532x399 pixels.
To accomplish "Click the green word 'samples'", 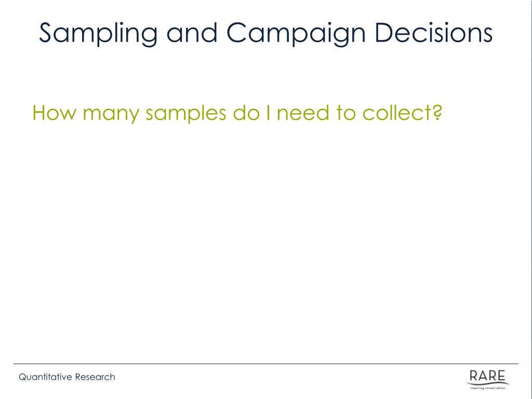I will point(186,113).
